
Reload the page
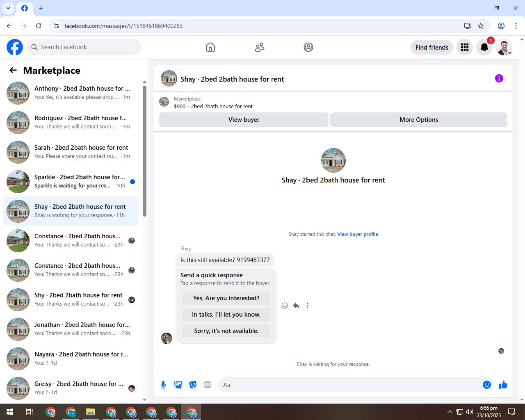click(39, 26)
